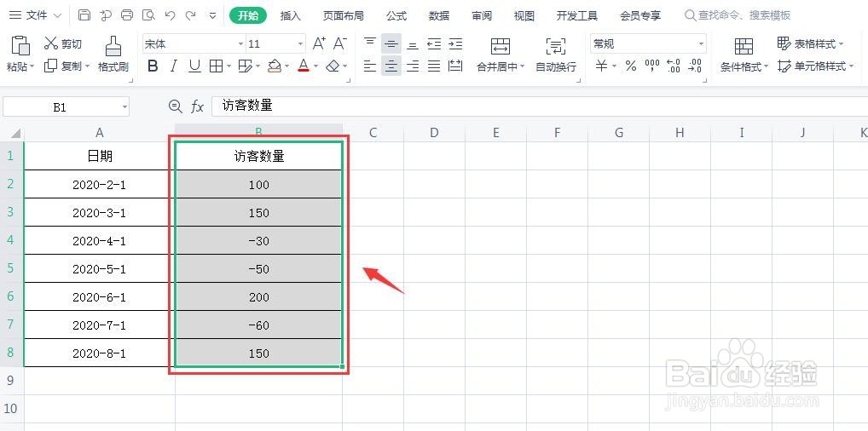Open the File (文件) menu

click(x=36, y=15)
